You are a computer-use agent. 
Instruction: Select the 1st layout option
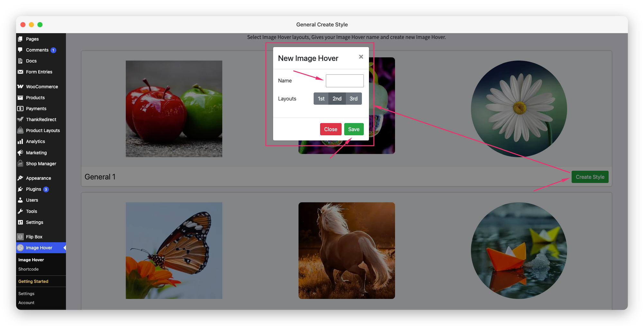[x=321, y=99]
